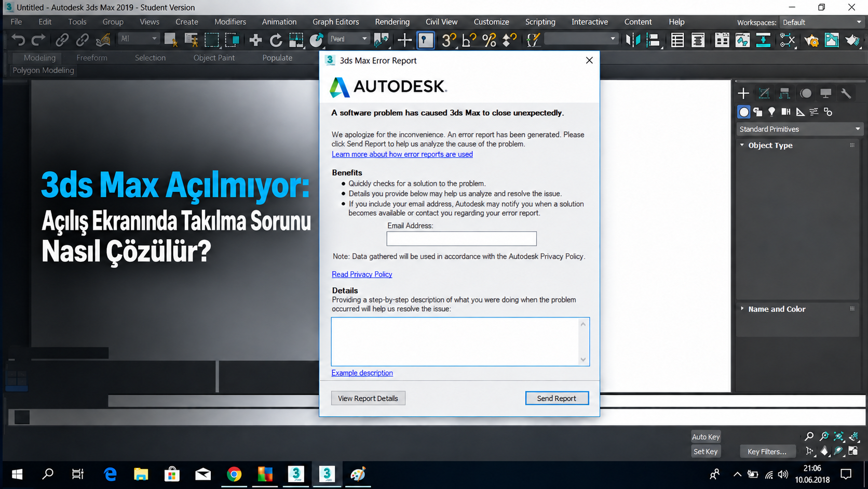Image resolution: width=868 pixels, height=489 pixels.
Task: Select Cameras category in Create panel
Action: pos(786,112)
